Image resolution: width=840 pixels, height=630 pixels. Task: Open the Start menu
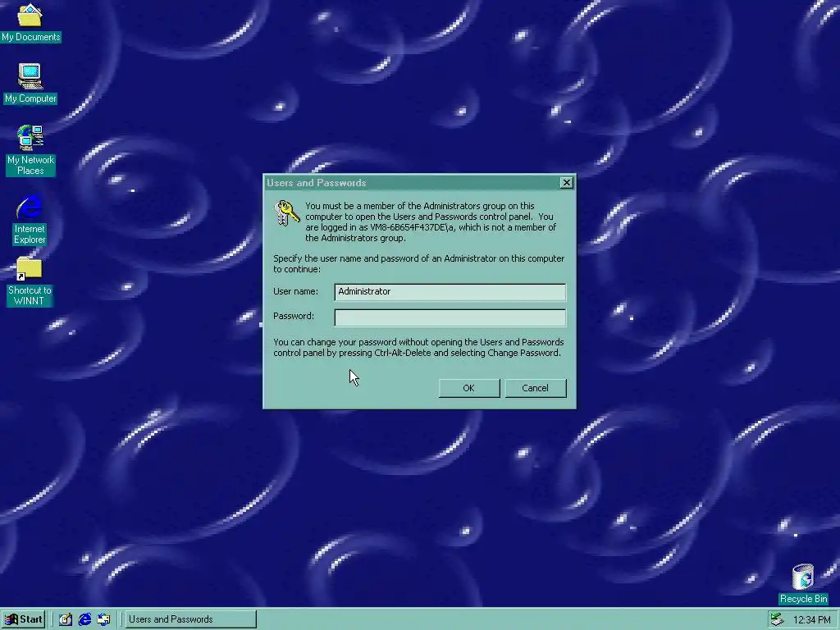pos(24,619)
